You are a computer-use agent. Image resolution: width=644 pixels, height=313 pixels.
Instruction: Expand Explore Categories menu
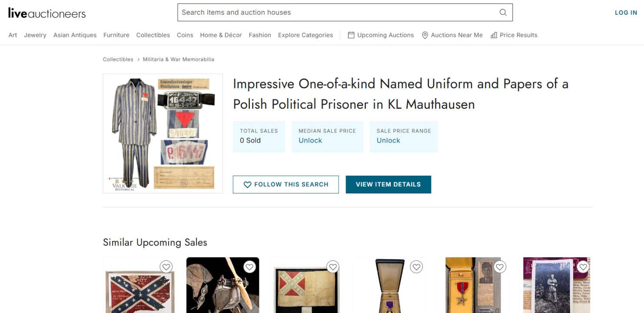coord(305,35)
